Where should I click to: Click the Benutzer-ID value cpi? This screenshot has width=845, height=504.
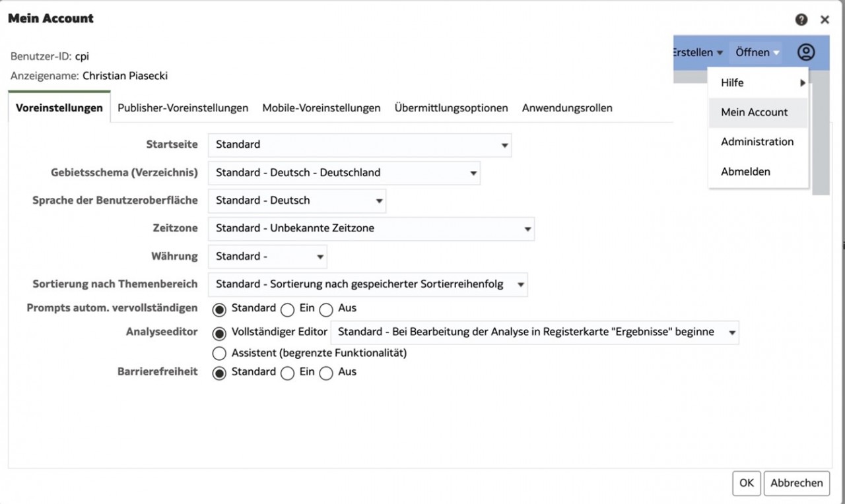[82, 56]
